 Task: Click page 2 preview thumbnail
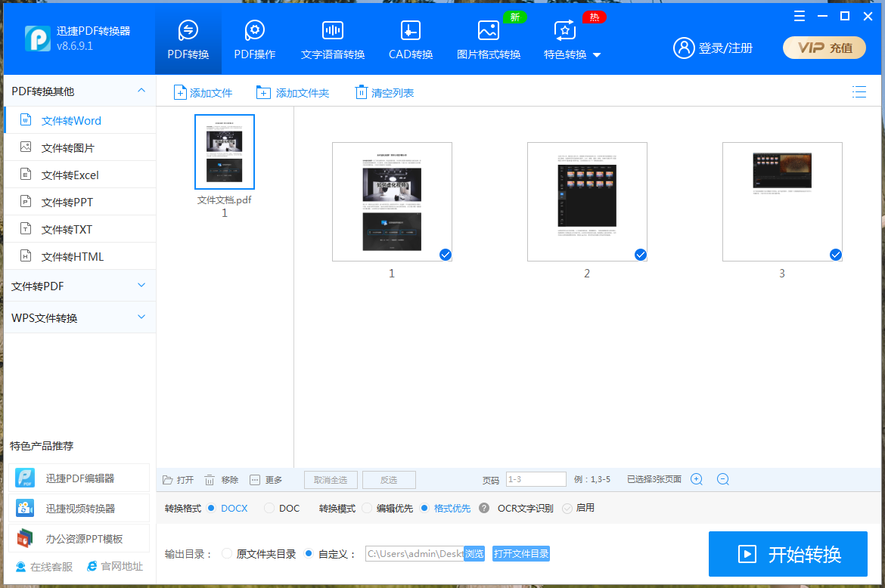(x=587, y=202)
